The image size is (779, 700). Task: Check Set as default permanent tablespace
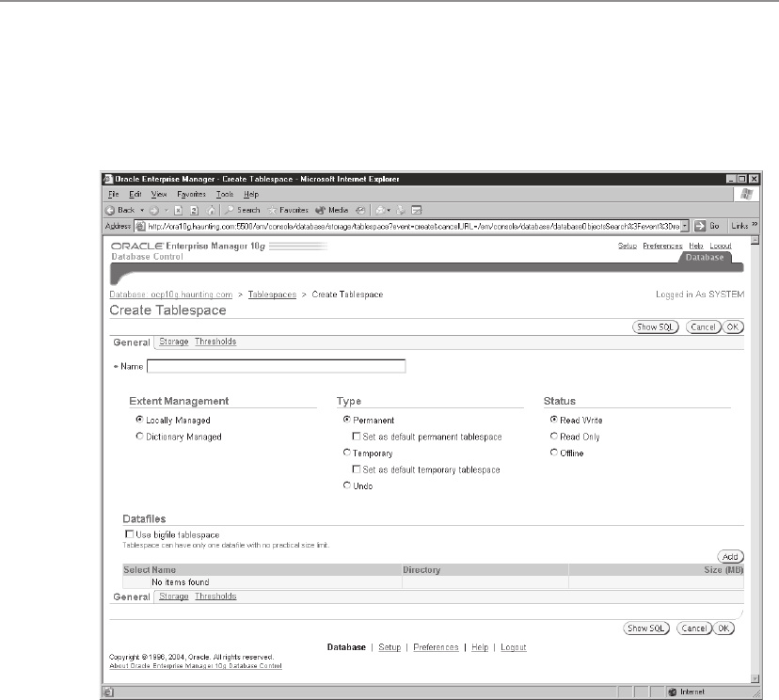[357, 437]
